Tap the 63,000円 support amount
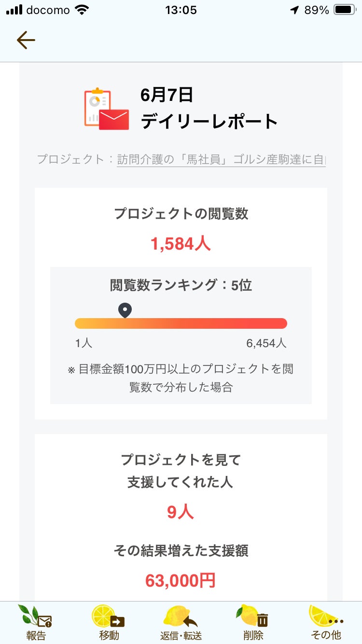 pyautogui.click(x=181, y=580)
